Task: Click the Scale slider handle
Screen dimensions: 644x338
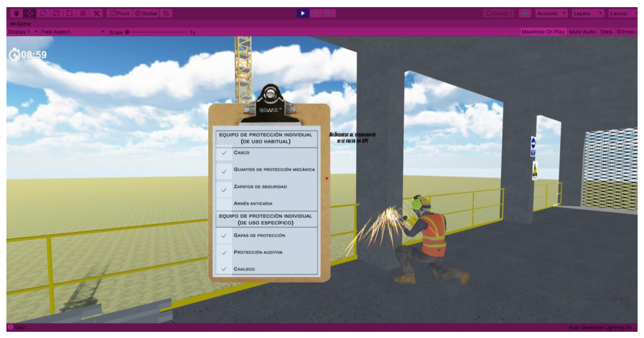Action: click(127, 32)
